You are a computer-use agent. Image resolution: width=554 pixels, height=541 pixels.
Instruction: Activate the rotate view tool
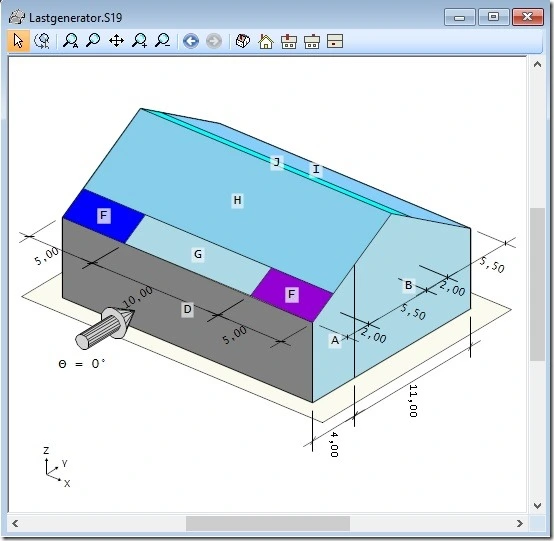42,41
